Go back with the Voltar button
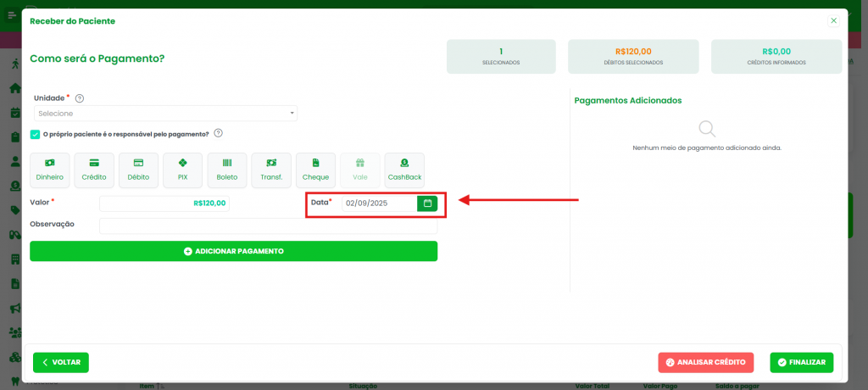868x390 pixels. click(61, 362)
